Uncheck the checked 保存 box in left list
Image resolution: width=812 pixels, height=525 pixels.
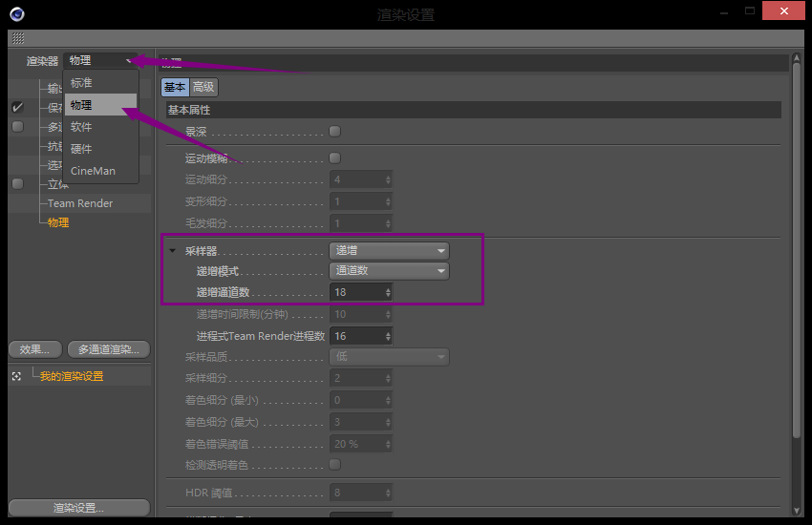pyautogui.click(x=17, y=108)
